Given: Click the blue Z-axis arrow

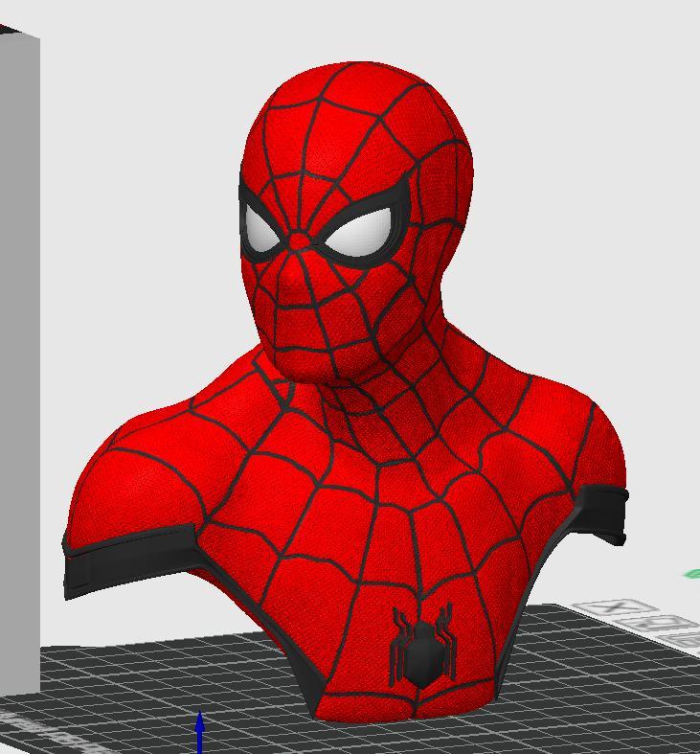Looking at the screenshot, I should [200, 732].
